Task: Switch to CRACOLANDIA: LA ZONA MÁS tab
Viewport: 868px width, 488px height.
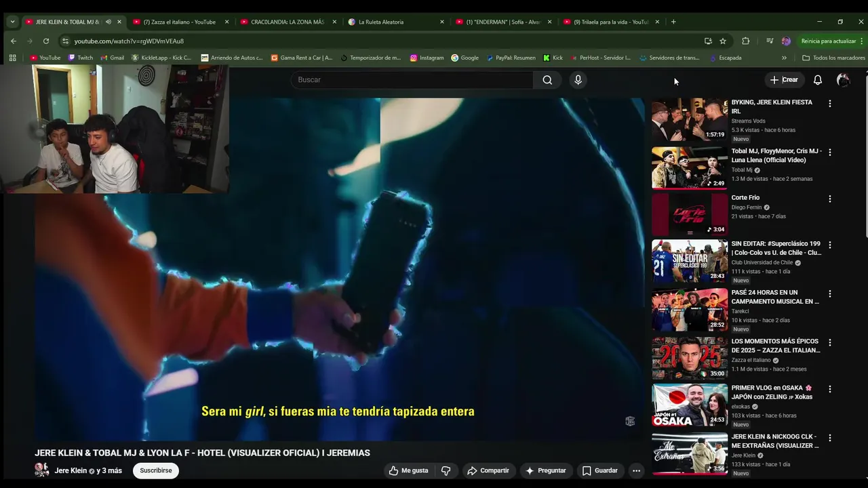Action: pos(288,22)
